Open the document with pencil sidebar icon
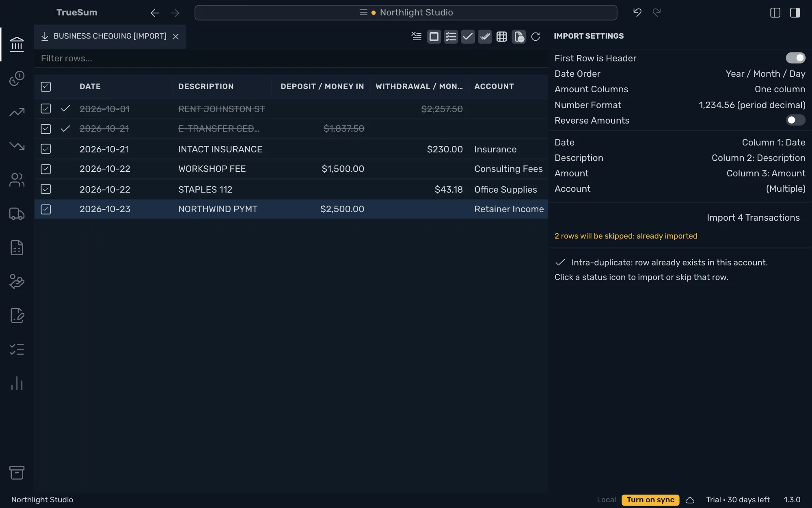The width and height of the screenshot is (812, 508). tap(17, 315)
